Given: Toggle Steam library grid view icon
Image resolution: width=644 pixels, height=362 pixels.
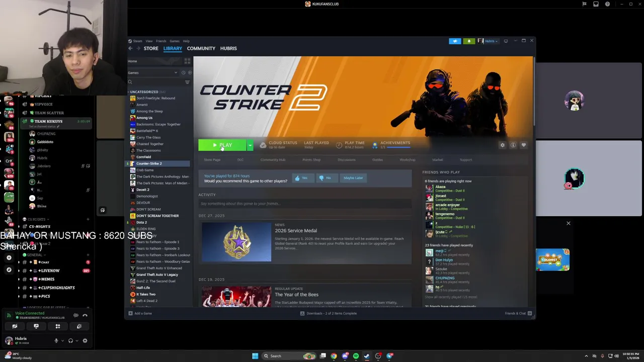Looking at the screenshot, I should pos(187,61).
